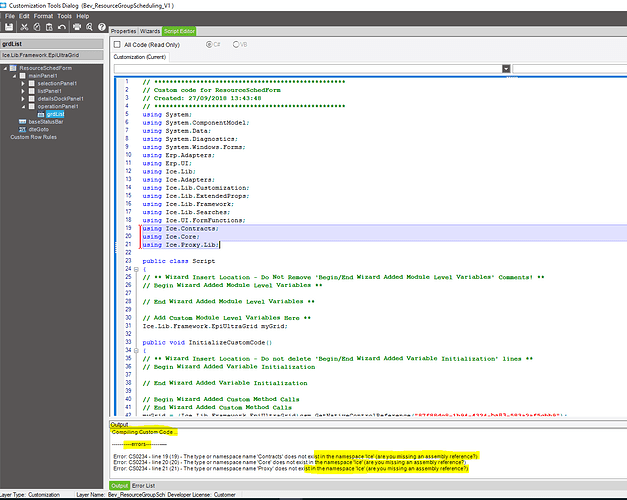Select detailsDockPanel1 tree item
627x500 pixels.
coord(61,99)
